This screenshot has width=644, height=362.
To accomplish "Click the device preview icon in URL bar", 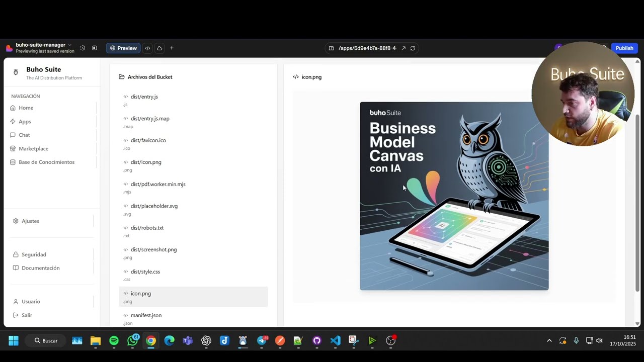I will (x=331, y=48).
